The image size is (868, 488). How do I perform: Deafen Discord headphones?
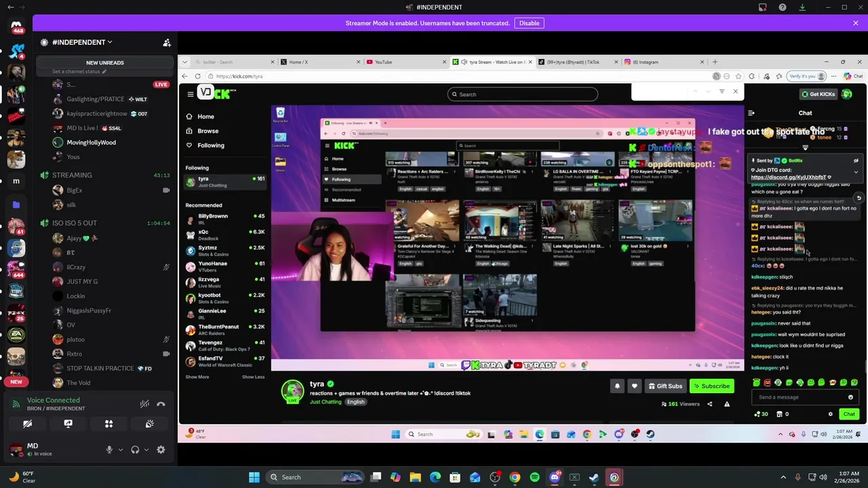pyautogui.click(x=135, y=449)
